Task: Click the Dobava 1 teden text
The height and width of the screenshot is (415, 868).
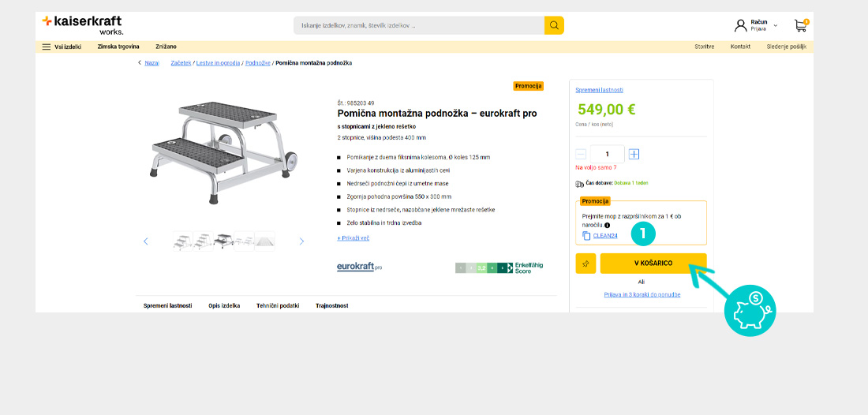Action: coord(631,182)
